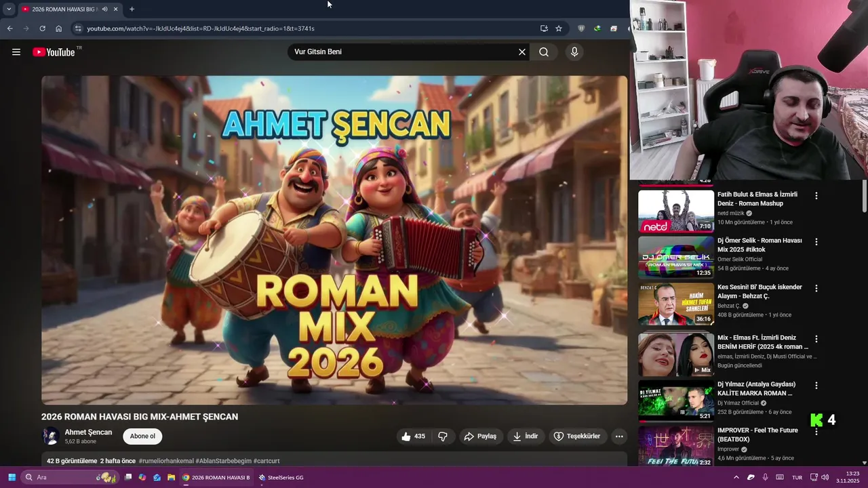Mute the tab via speaker icon on tab
The width and height of the screenshot is (868, 488).
[104, 9]
